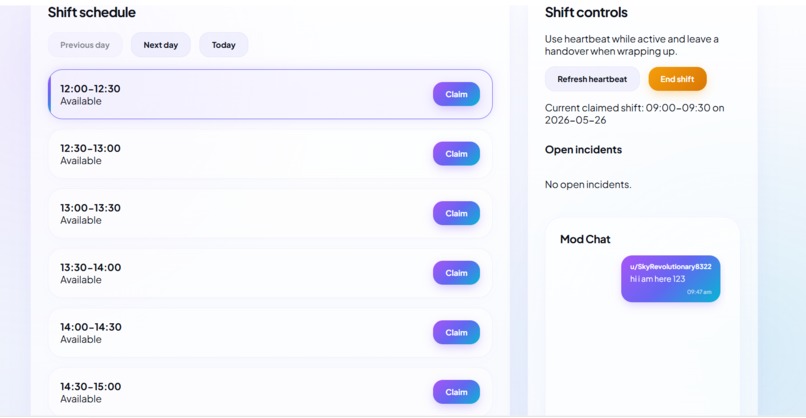Claim the 14:30–15:00 shift
The image size is (806, 418).
(456, 392)
